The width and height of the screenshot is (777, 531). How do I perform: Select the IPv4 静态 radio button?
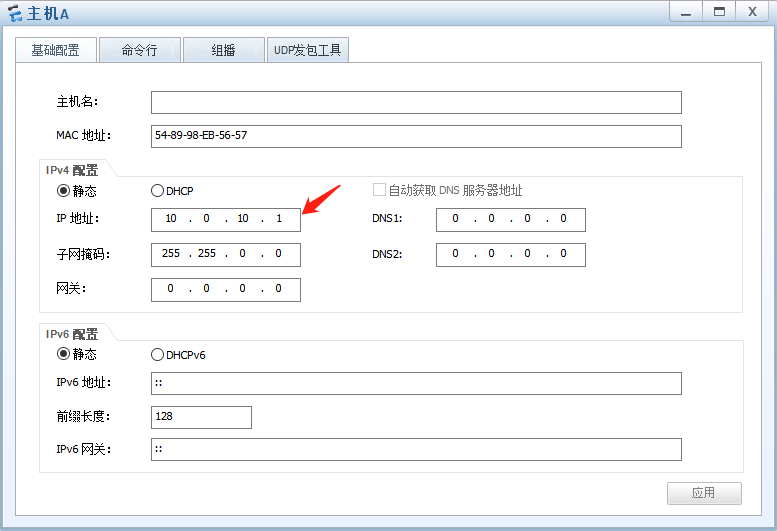click(63, 191)
